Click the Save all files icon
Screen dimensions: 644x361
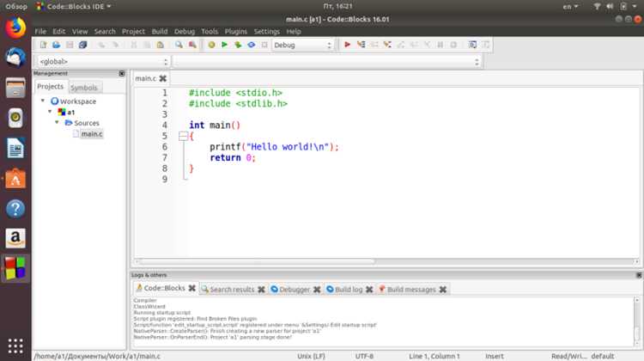click(x=82, y=45)
